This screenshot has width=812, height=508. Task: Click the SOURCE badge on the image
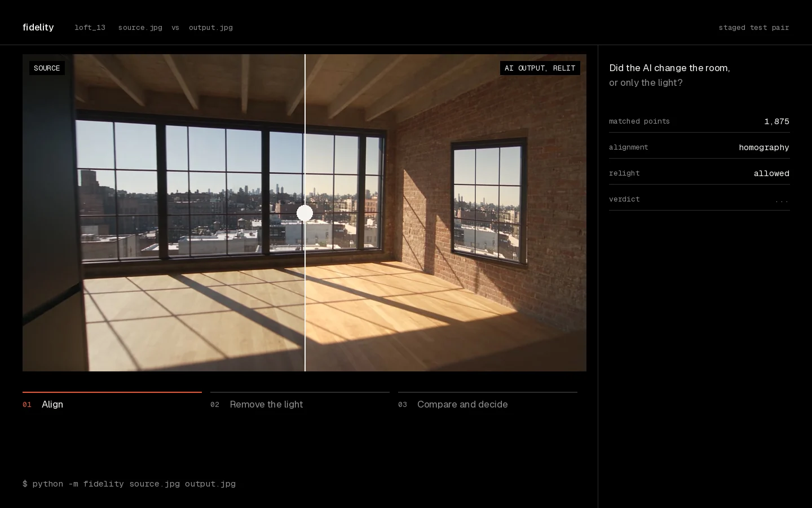click(47, 68)
